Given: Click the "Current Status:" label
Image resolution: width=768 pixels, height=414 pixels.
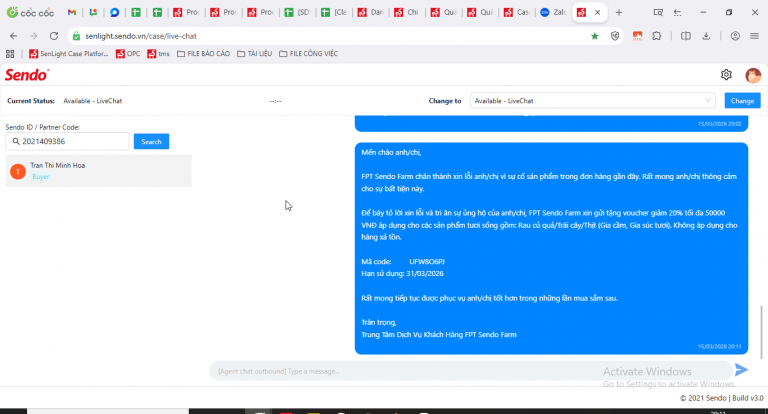Looking at the screenshot, I should point(31,101).
